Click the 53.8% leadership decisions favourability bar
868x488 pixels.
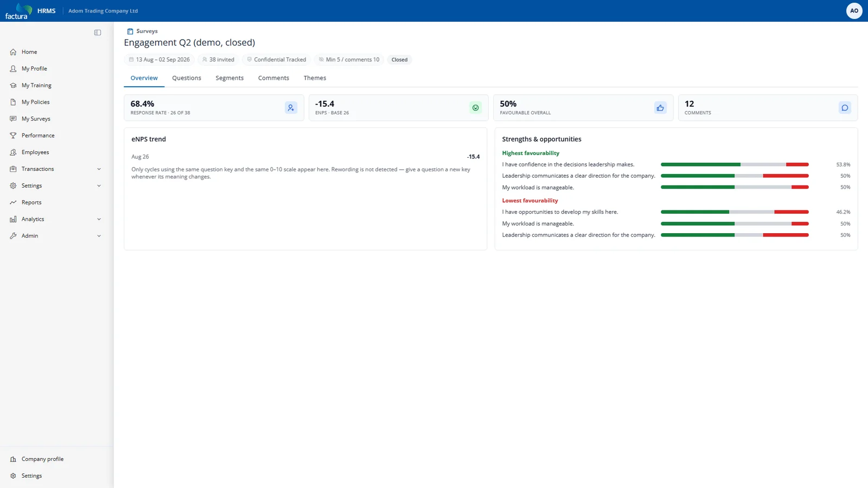(735, 164)
